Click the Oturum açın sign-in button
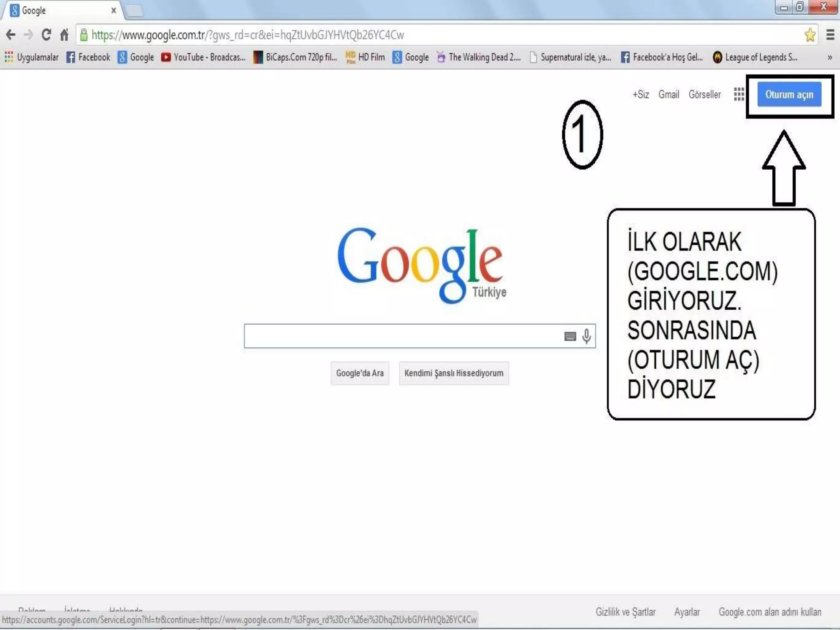The image size is (840, 630). click(x=789, y=94)
